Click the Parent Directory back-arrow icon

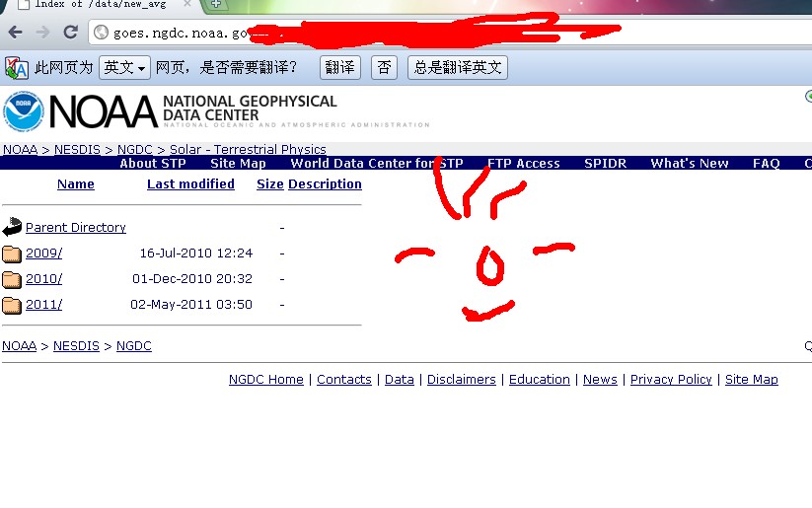[x=12, y=227]
